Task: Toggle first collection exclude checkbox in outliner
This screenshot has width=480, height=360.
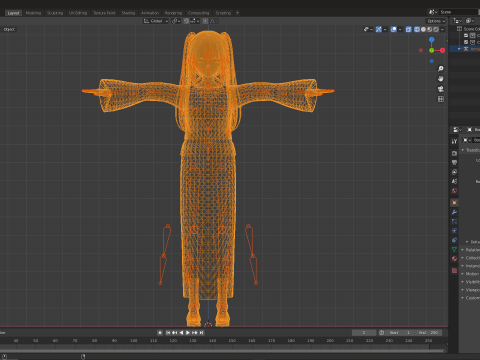Action: click(x=466, y=35)
